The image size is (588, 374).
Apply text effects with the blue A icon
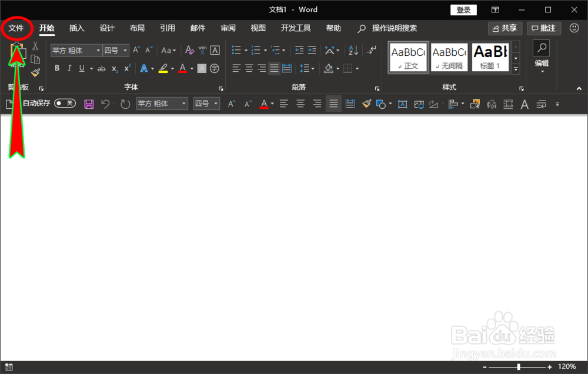click(x=144, y=68)
